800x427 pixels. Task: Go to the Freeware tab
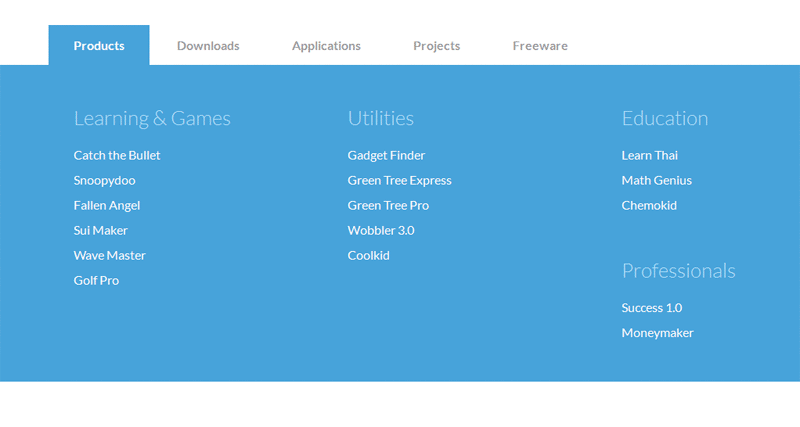[x=540, y=46]
